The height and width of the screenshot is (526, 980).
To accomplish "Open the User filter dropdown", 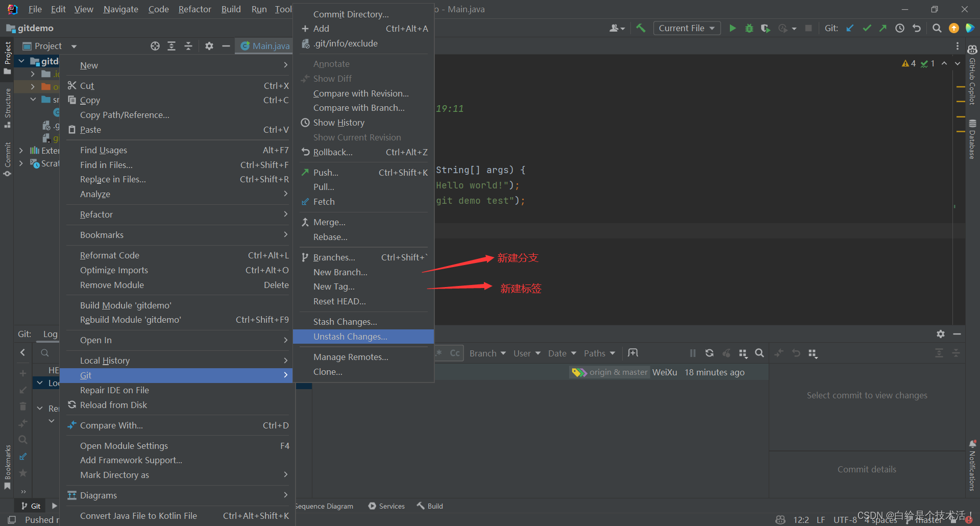I will tap(527, 353).
